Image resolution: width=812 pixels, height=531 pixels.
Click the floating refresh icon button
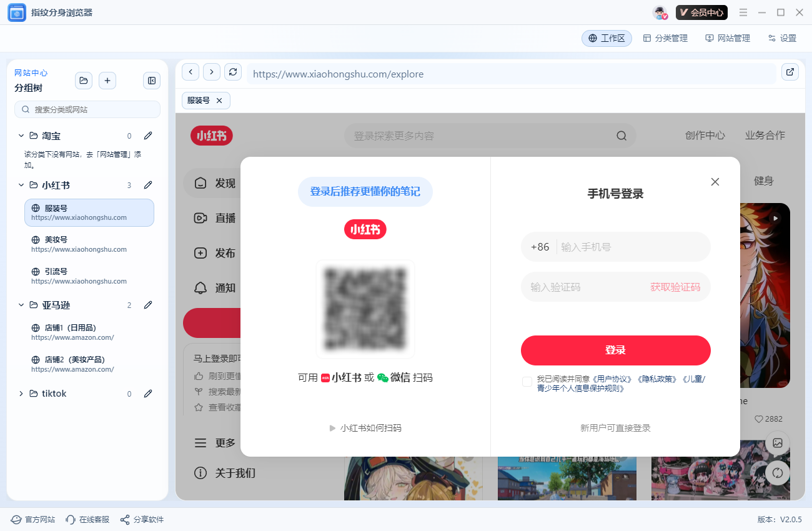(x=778, y=473)
